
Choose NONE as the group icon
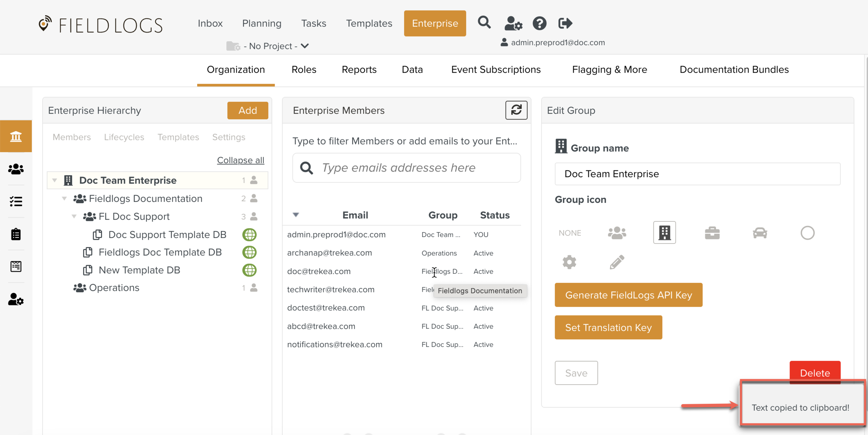click(x=569, y=233)
